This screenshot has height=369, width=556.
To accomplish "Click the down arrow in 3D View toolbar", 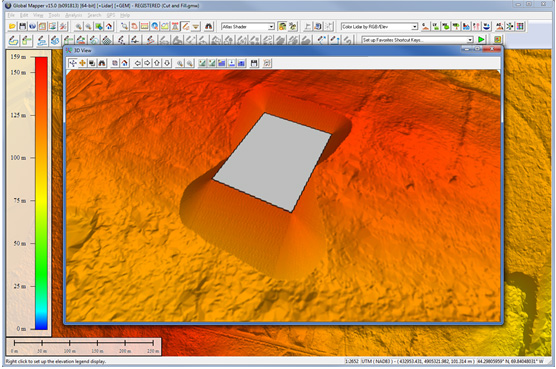I will (x=167, y=63).
